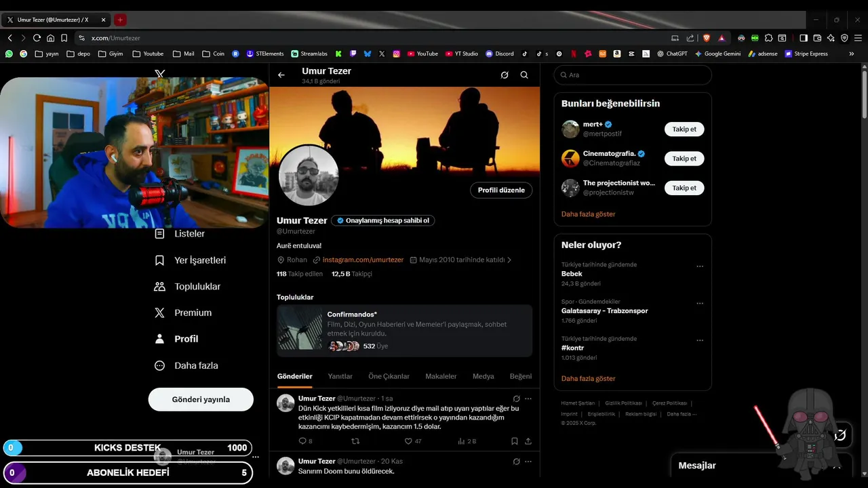Toggle the browser sidebar panel
The width and height of the screenshot is (868, 488).
804,38
